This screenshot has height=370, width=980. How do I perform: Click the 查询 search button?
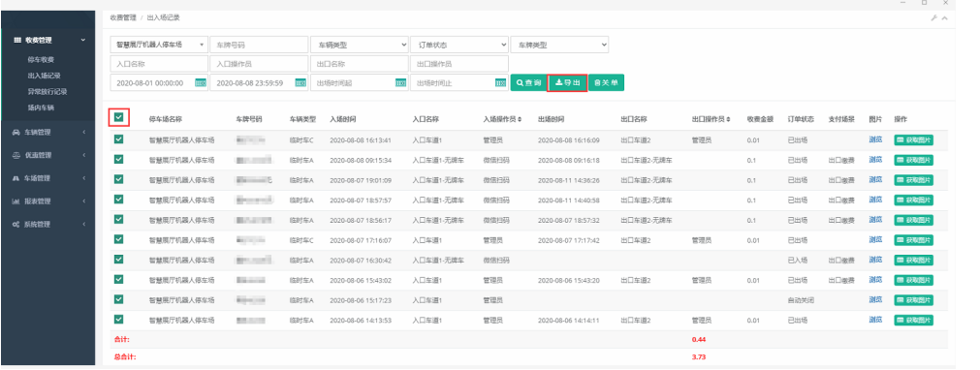point(528,82)
